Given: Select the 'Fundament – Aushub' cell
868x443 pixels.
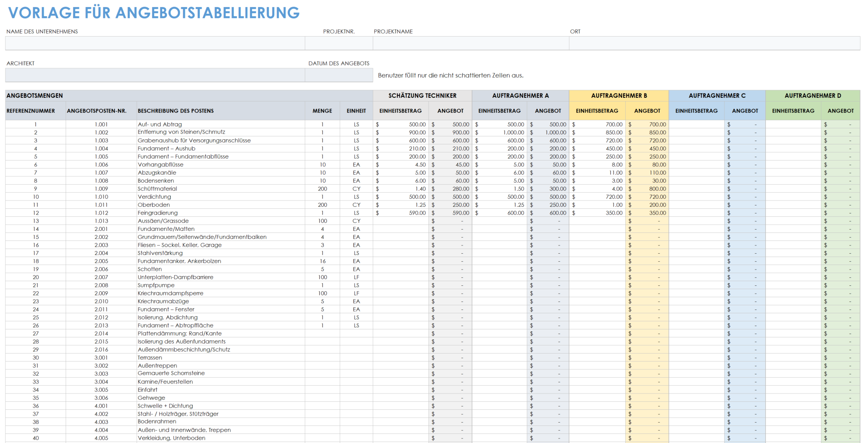Looking at the screenshot, I should 221,148.
